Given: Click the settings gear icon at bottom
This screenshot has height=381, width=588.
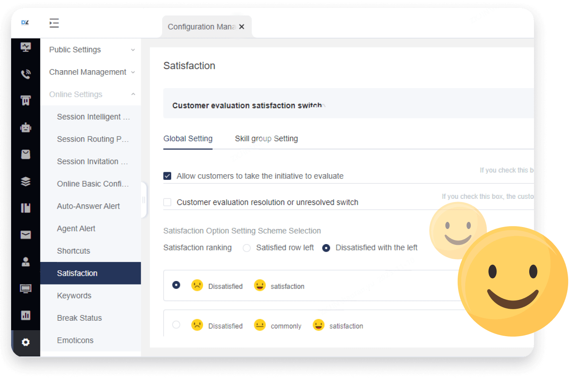Looking at the screenshot, I should (x=26, y=342).
